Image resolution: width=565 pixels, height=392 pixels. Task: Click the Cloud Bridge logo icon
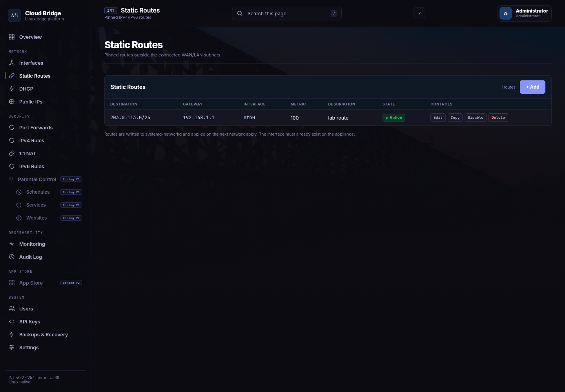click(15, 15)
